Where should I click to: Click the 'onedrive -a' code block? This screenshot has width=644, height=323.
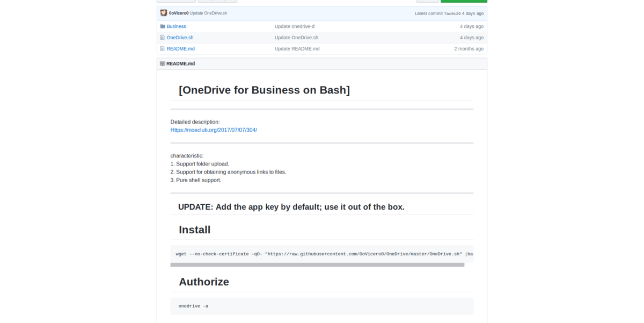[322, 306]
